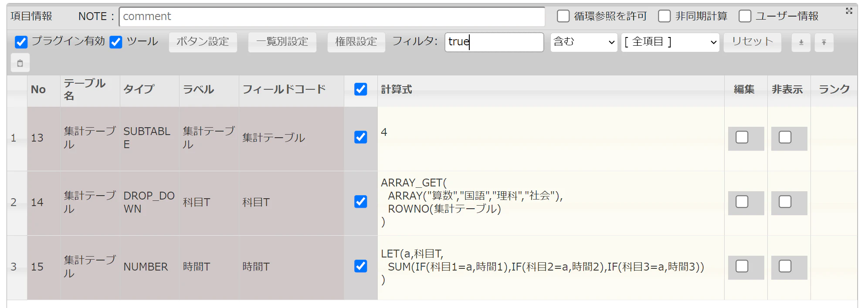Toggle the select-all checkbox in table header

(361, 89)
